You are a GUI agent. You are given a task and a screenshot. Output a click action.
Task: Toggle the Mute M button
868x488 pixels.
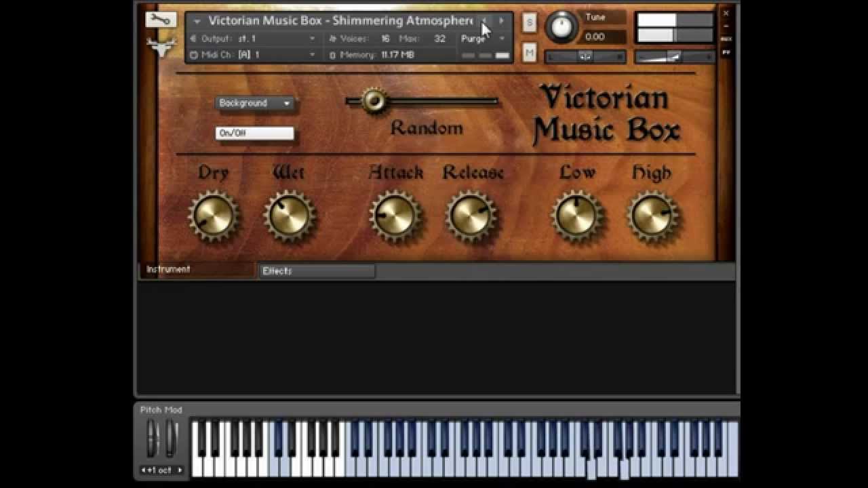(530, 52)
